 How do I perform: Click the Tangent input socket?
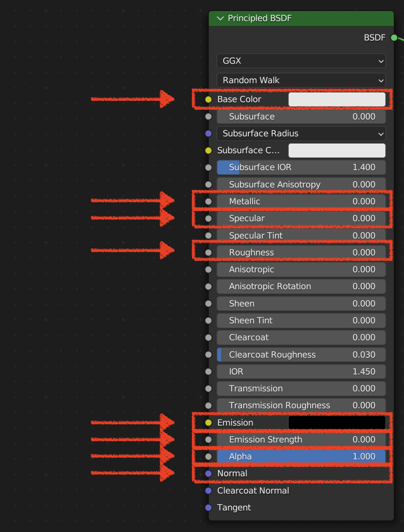(x=208, y=508)
